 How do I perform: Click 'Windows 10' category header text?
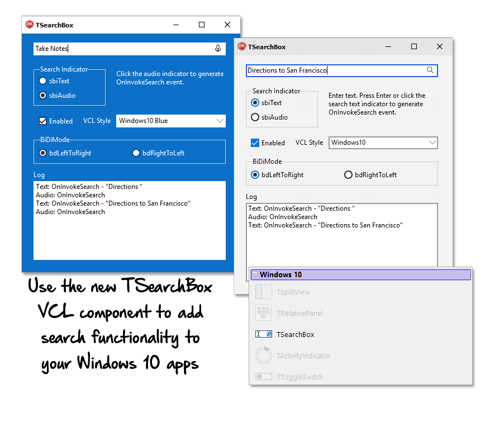[x=280, y=274]
